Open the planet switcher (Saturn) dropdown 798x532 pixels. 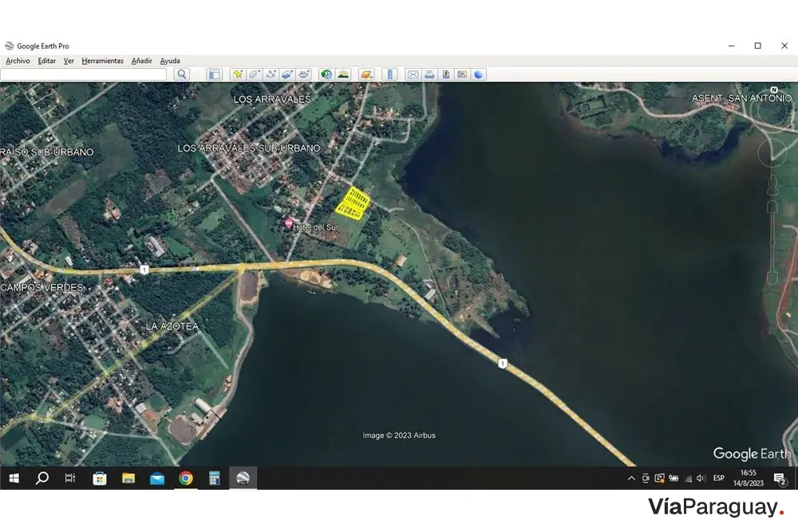366,74
